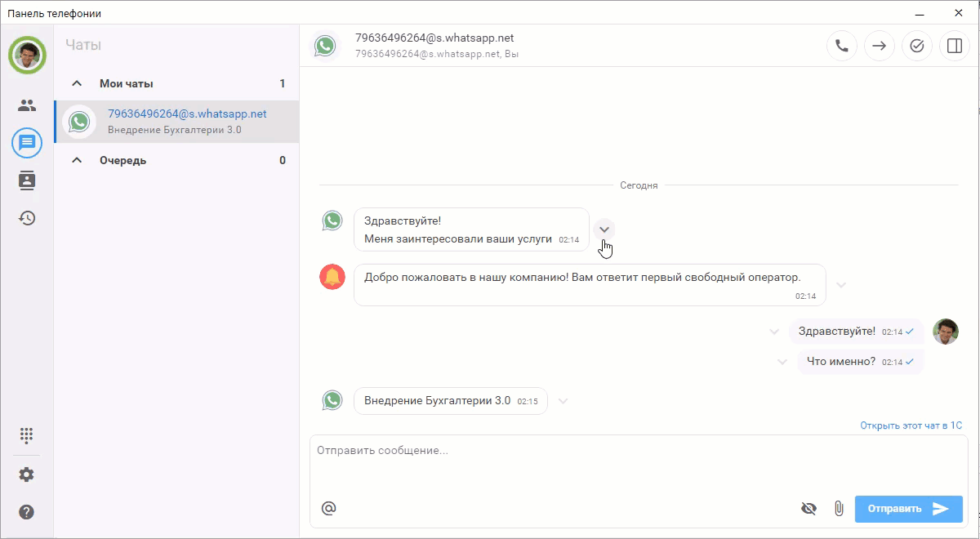Collapse the Мои чаты section
This screenshot has height=539, width=980.
point(78,83)
